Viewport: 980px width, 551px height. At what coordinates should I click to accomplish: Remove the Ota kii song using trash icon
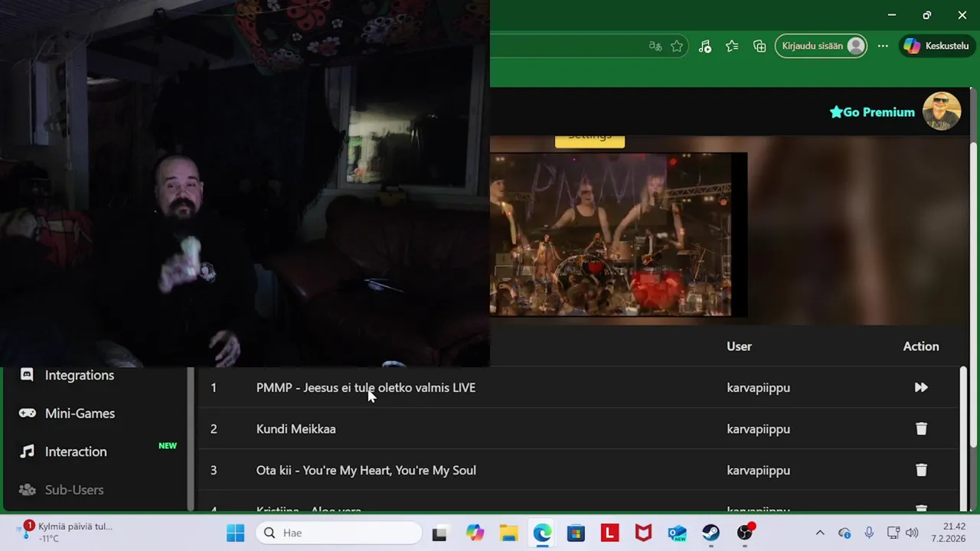pos(921,471)
